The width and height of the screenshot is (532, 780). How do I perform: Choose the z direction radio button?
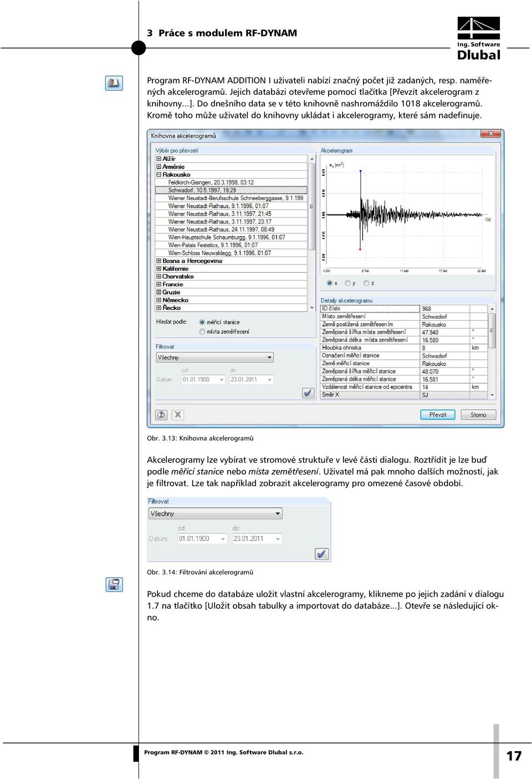366,283
